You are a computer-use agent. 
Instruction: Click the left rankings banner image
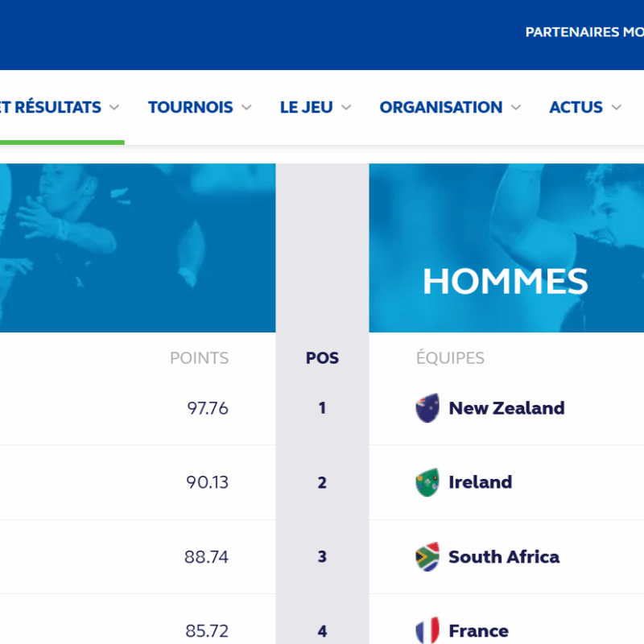click(x=138, y=248)
